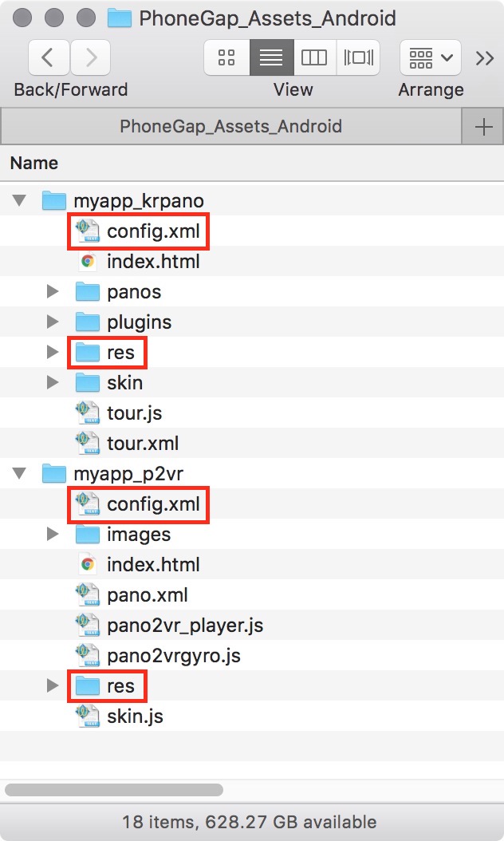The height and width of the screenshot is (841, 504).
Task: Click res folder icon above skin folder
Action: (88, 352)
